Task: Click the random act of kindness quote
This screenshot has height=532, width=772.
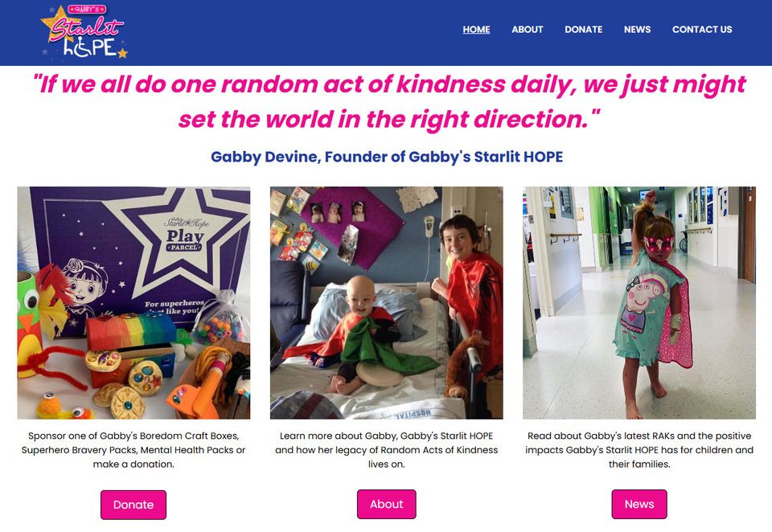Action: point(389,101)
